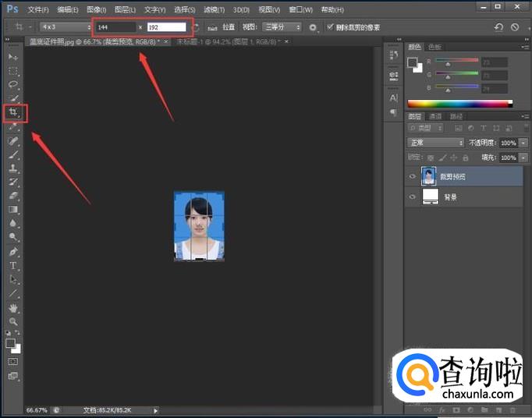Toggle visibility of the 背景 layer
532x418 pixels.
(412, 197)
